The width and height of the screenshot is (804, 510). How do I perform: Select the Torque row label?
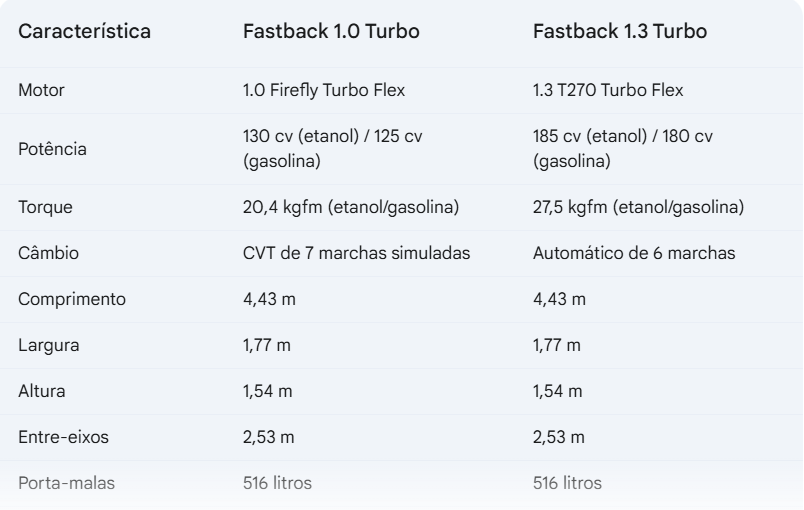tap(45, 207)
